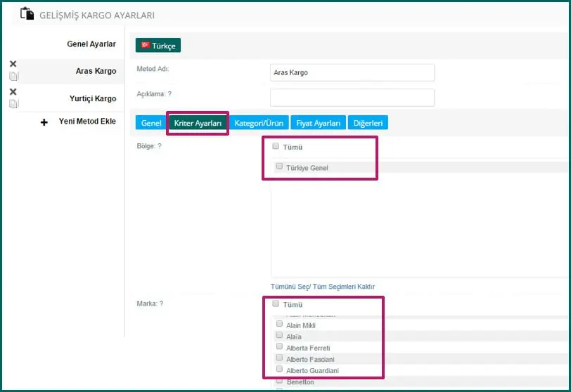Viewport: 571px width, 392px height.
Task: Copy the Aras Kargo method
Action: pyautogui.click(x=13, y=76)
